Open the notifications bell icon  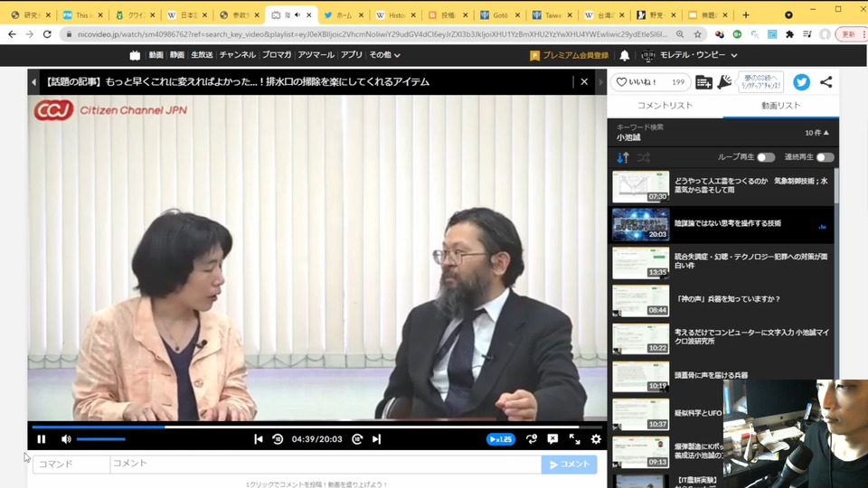[625, 55]
